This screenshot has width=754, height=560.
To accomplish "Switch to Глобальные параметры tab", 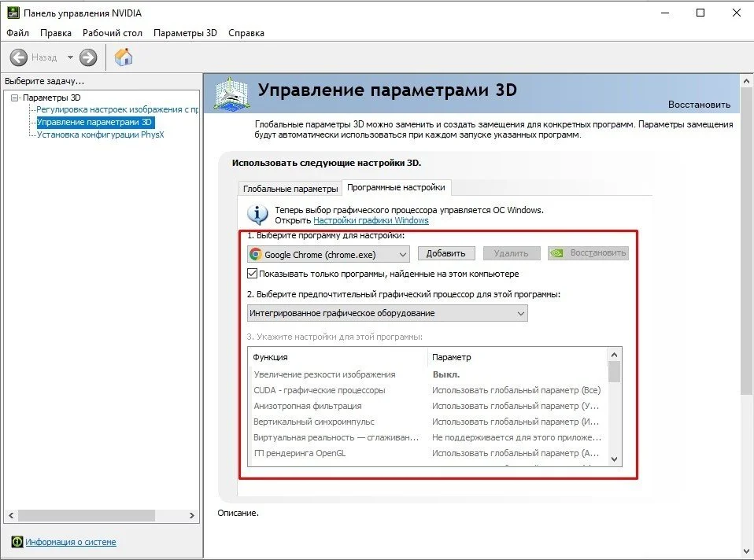I will point(290,189).
